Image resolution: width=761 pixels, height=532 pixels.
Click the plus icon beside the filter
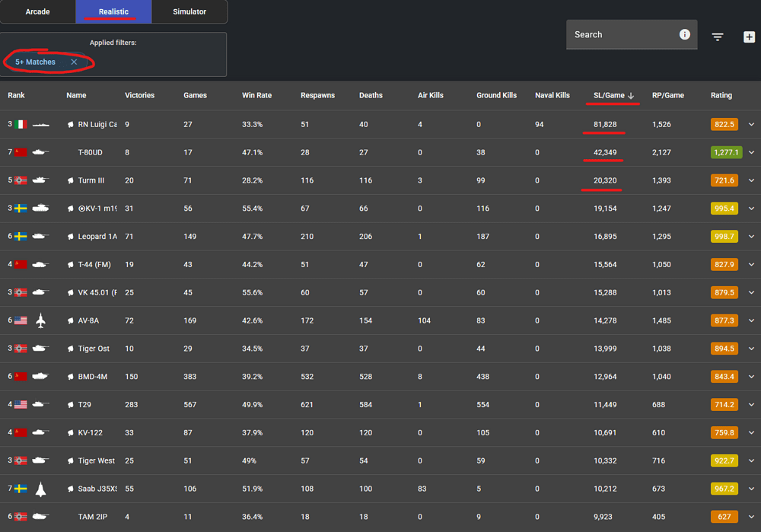(x=749, y=37)
